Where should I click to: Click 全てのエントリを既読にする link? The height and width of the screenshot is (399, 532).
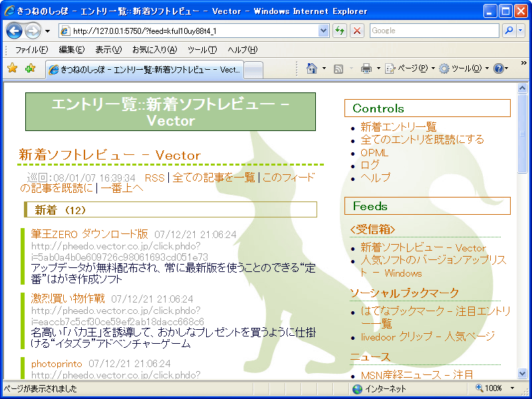tap(422, 140)
